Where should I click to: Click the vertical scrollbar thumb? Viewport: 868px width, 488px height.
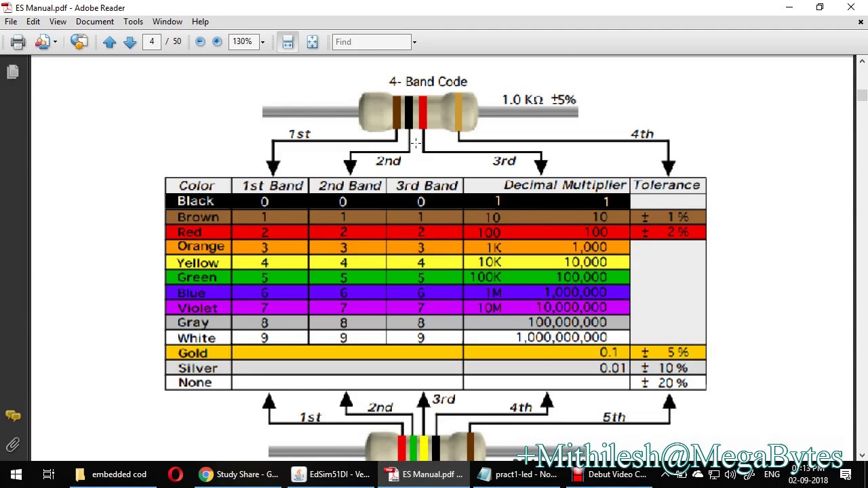pyautogui.click(x=861, y=96)
